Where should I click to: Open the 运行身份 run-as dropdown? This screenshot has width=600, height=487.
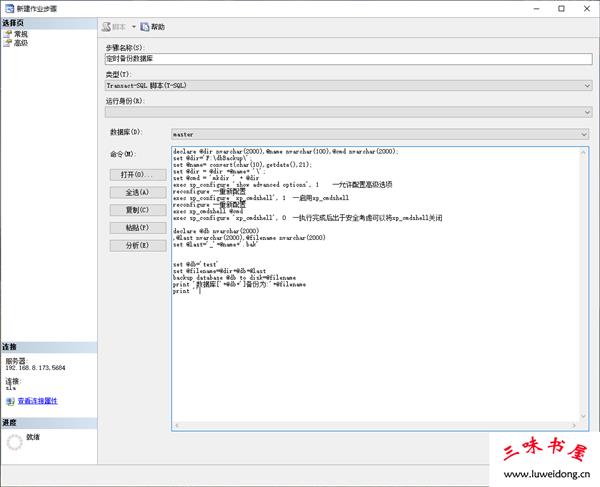tap(348, 111)
